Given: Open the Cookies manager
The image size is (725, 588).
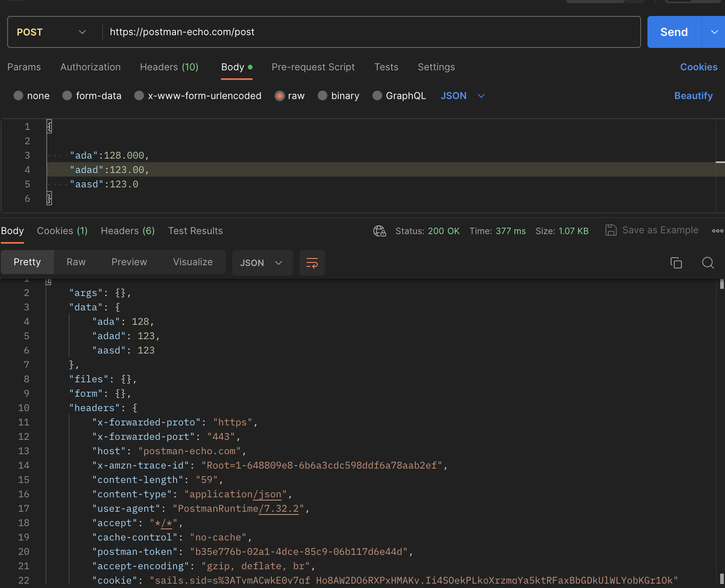Looking at the screenshot, I should point(699,67).
